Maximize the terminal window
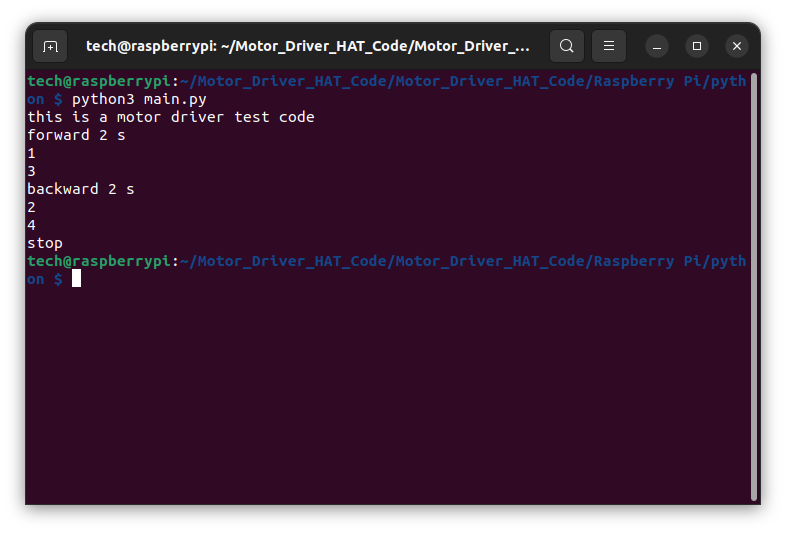The width and height of the screenshot is (786, 533). [697, 46]
